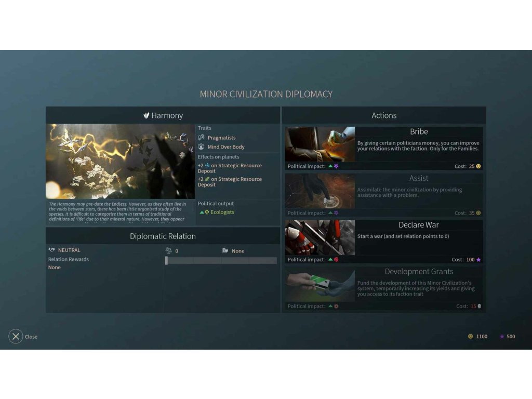Click the Declare War influence star icon
Image resolution: width=532 pixels, height=399 pixels.
478,260
